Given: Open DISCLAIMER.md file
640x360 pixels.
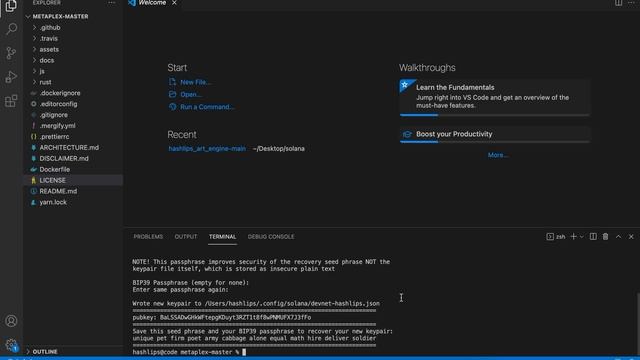Looking at the screenshot, I should click(64, 158).
